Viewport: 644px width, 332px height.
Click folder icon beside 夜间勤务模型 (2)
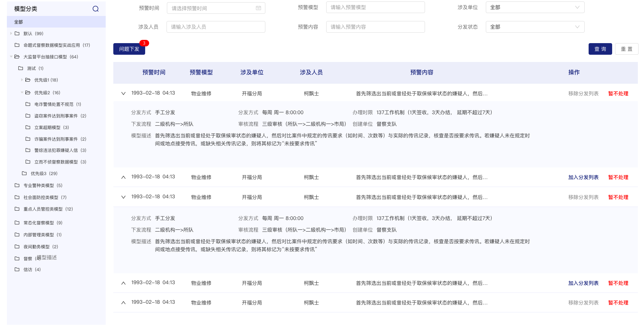tap(17, 246)
